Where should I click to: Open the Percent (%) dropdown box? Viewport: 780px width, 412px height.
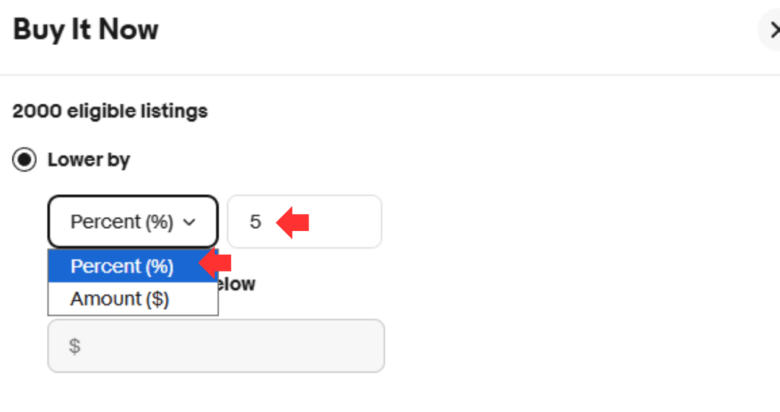tap(132, 222)
